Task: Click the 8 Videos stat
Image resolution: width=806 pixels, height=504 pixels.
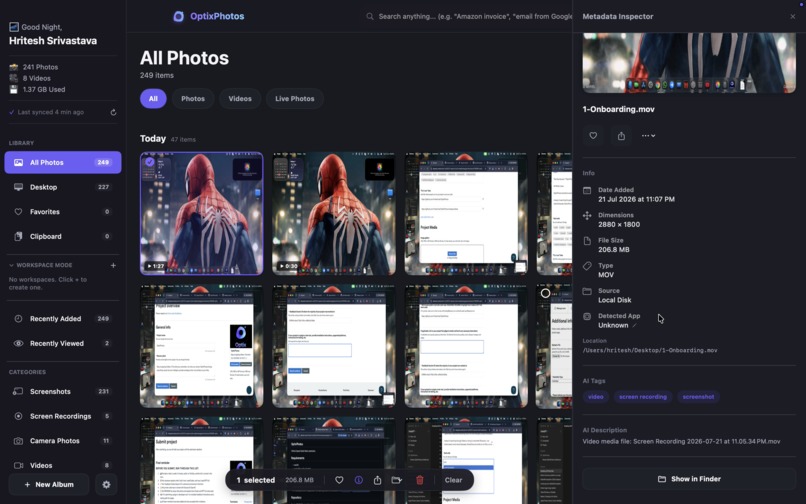Action: click(x=36, y=78)
